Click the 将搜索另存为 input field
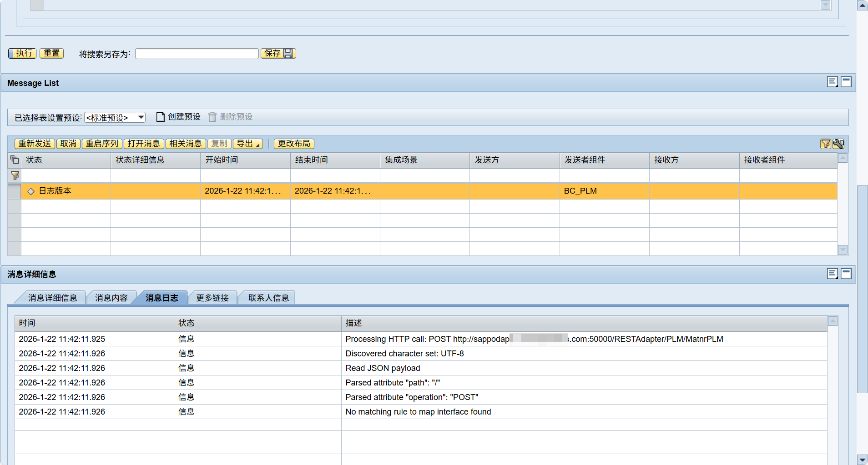Screen dimensions: 868x465 tap(197, 54)
